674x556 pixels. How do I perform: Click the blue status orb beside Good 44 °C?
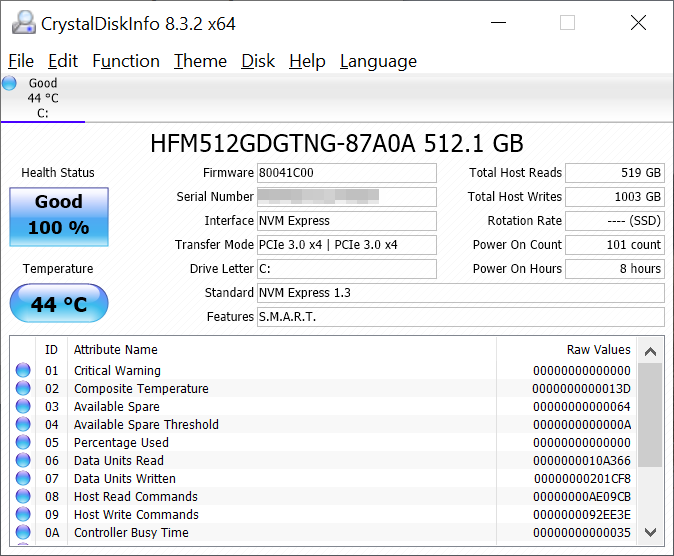[9, 83]
